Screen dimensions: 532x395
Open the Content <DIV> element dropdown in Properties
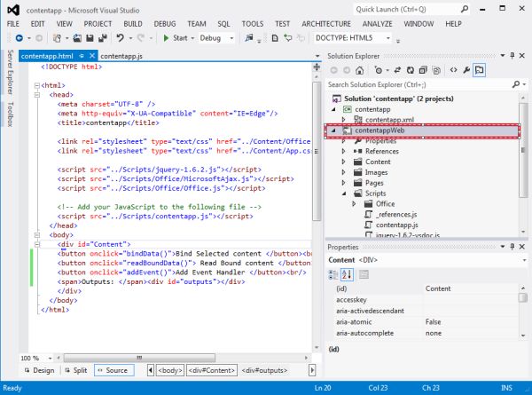(524, 260)
